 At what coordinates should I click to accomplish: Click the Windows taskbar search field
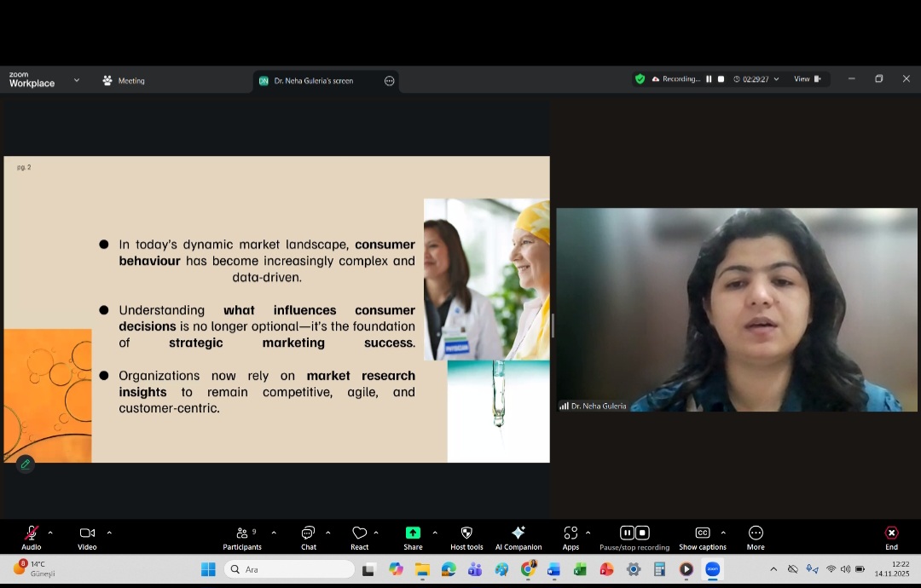290,569
